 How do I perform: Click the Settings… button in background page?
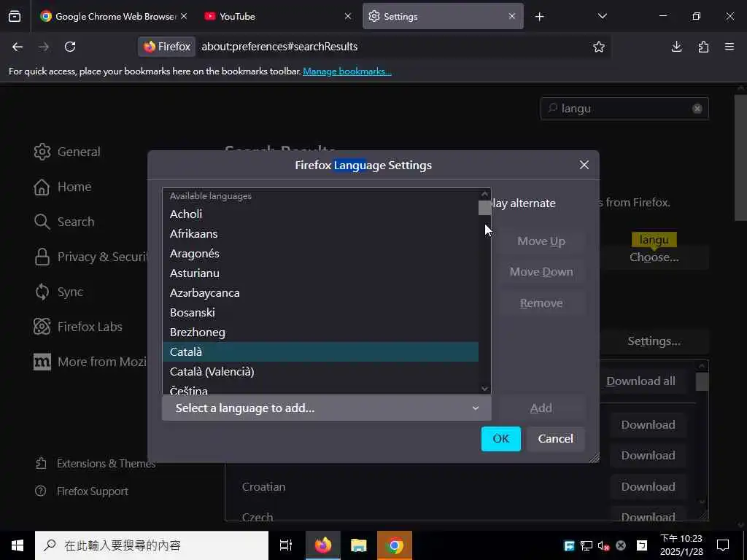(654, 341)
